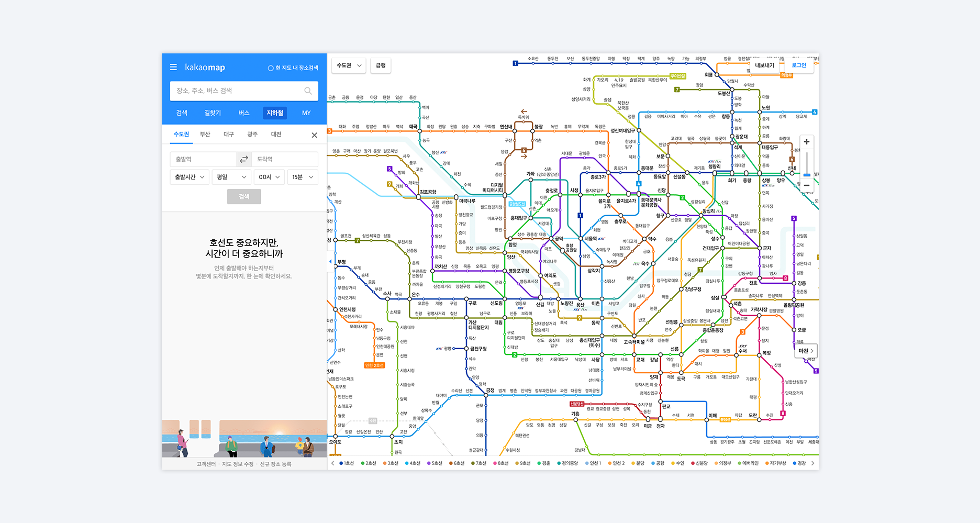Click the Line 9 badge near 개화
Screen dimensions: 980x523
point(389,184)
